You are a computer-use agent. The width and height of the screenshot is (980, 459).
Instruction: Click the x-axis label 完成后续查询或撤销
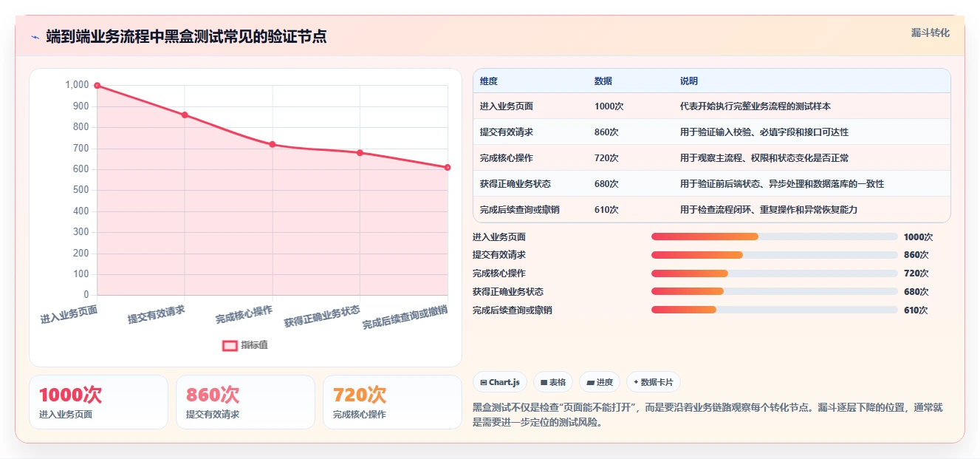coord(405,317)
